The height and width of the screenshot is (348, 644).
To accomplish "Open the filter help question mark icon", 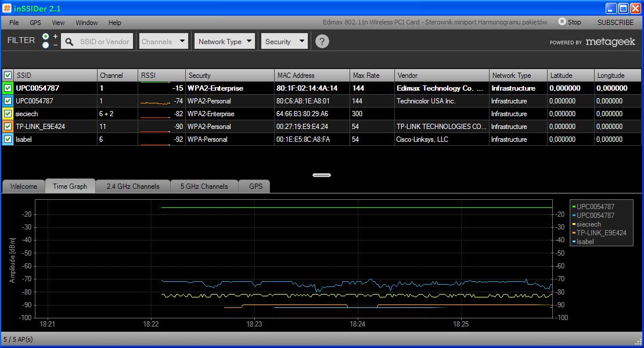I will point(322,41).
